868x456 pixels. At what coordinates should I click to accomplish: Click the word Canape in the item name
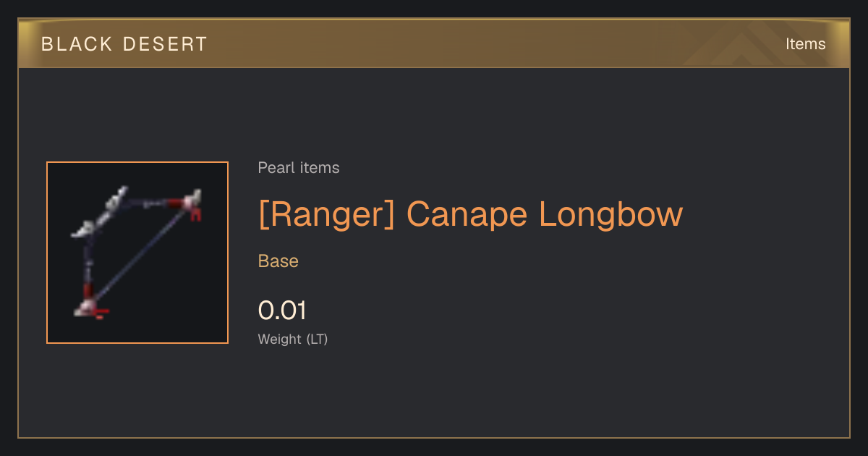(x=467, y=214)
